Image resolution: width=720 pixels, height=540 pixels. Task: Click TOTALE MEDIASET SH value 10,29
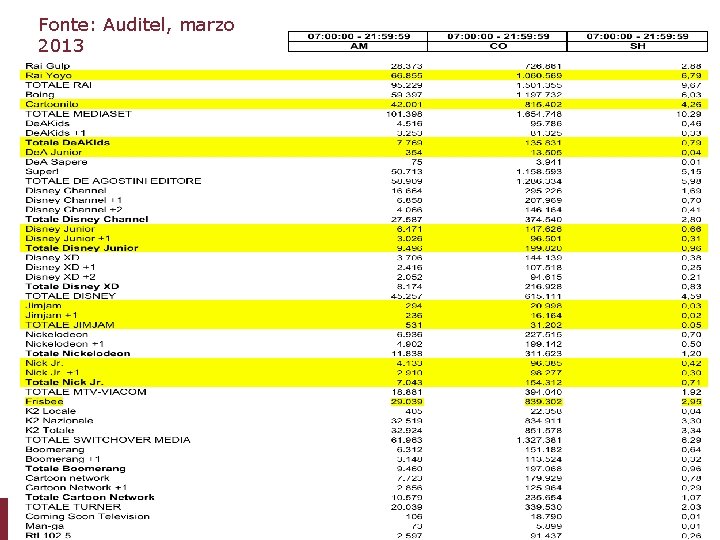689,114
